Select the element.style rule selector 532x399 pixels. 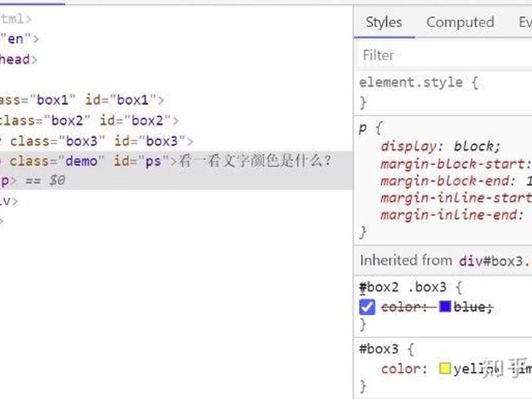(x=410, y=82)
